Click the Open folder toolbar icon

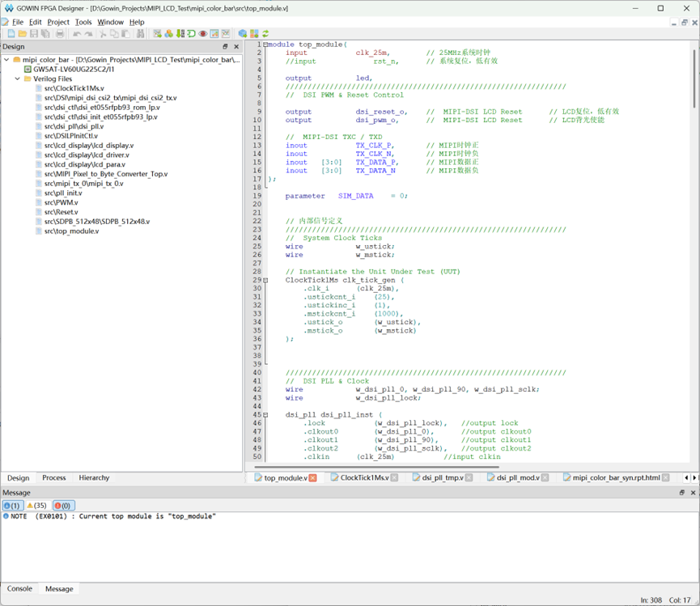click(x=23, y=34)
